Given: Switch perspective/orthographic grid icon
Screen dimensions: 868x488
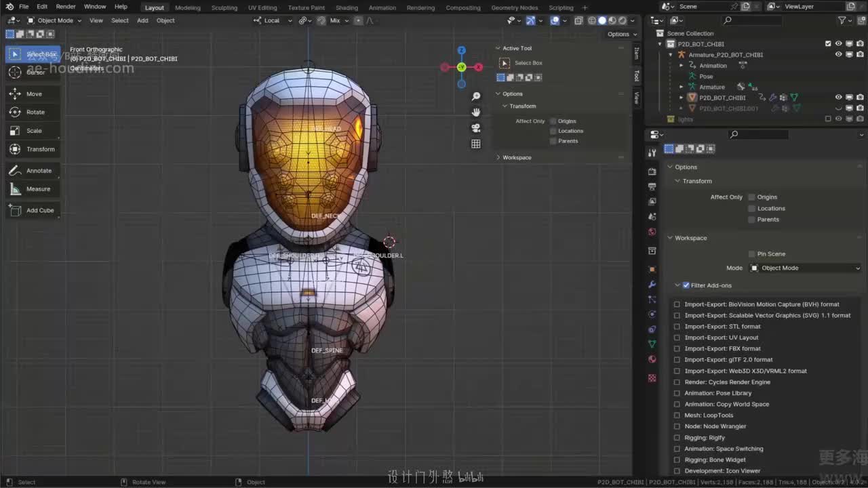Looking at the screenshot, I should 476,144.
